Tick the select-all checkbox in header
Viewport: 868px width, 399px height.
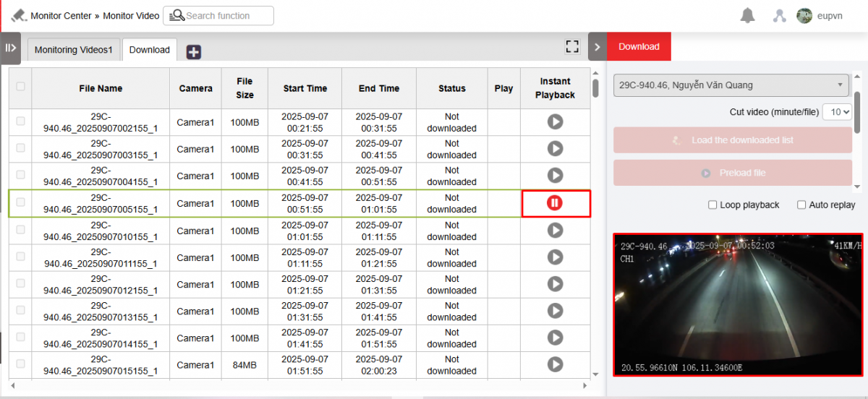coord(20,86)
